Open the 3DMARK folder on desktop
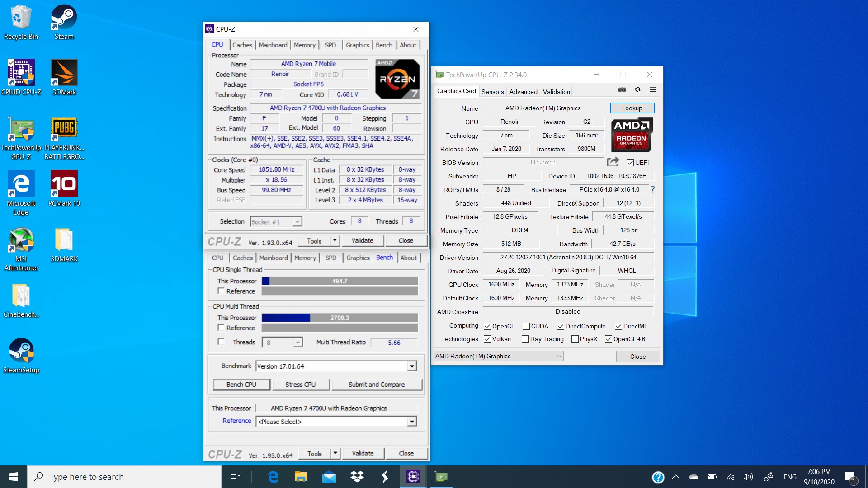The height and width of the screenshot is (488, 868). click(64, 244)
